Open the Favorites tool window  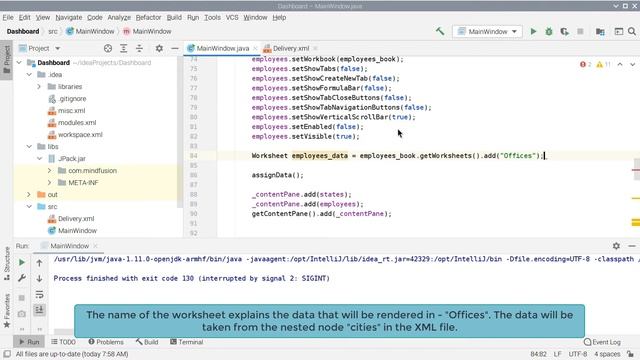pyautogui.click(x=7, y=310)
